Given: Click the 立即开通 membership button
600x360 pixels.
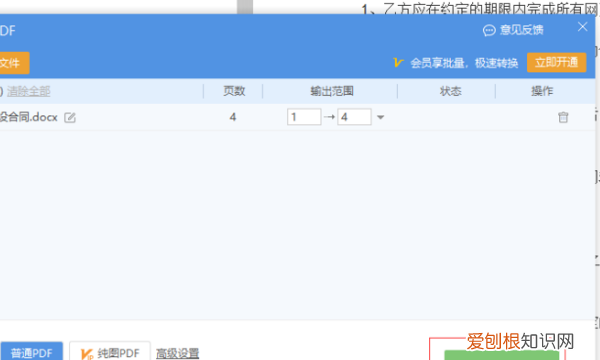Looking at the screenshot, I should [x=556, y=62].
